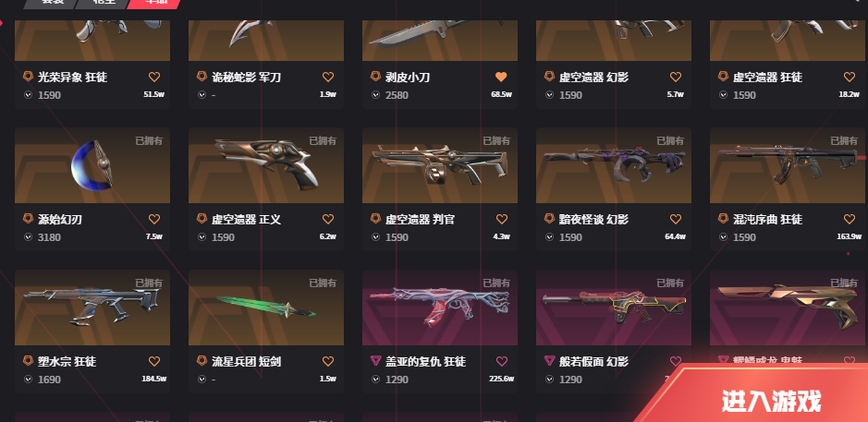The height and width of the screenshot is (422, 868).
Task: Open the blue crescent 源始幻刃 thumbnail
Action: click(92, 165)
